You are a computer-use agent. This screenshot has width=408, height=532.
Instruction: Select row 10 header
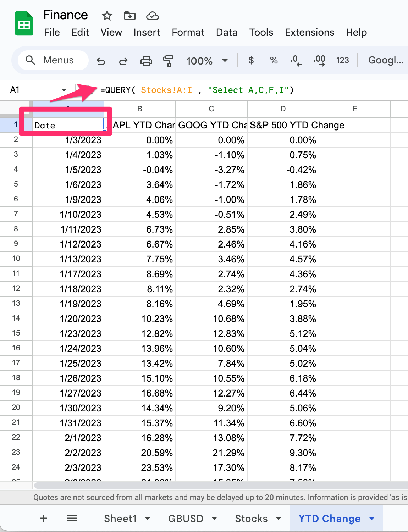pos(16,259)
